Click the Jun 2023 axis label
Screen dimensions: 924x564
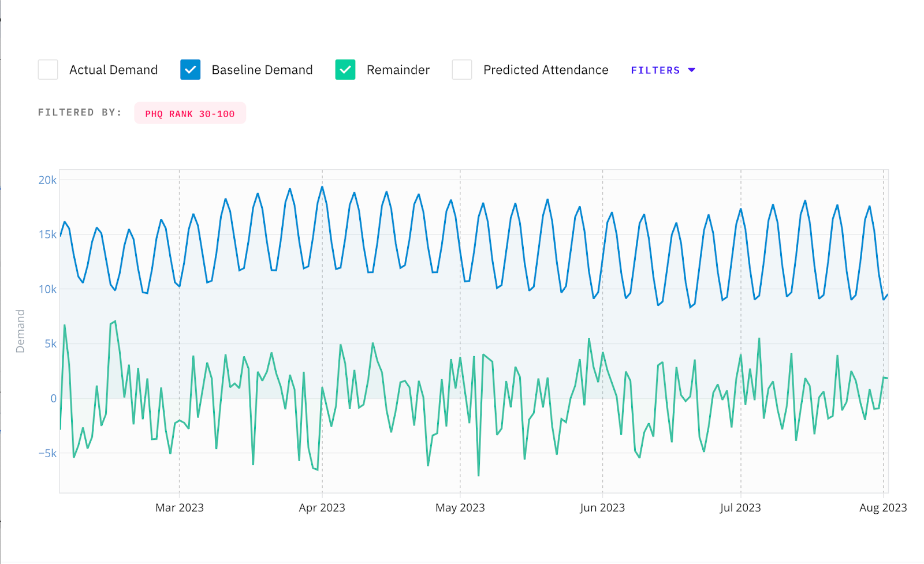[x=602, y=508]
